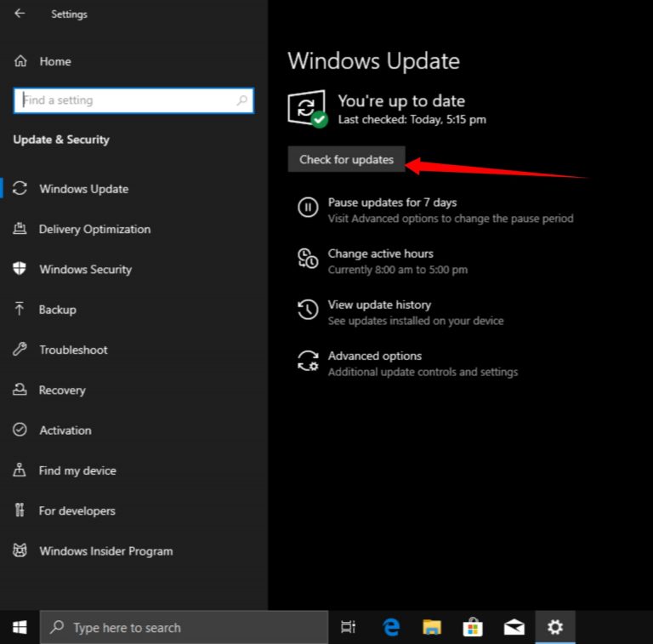Click the Windows Update page heading
Viewport: 653px width, 644px height.
(x=373, y=61)
